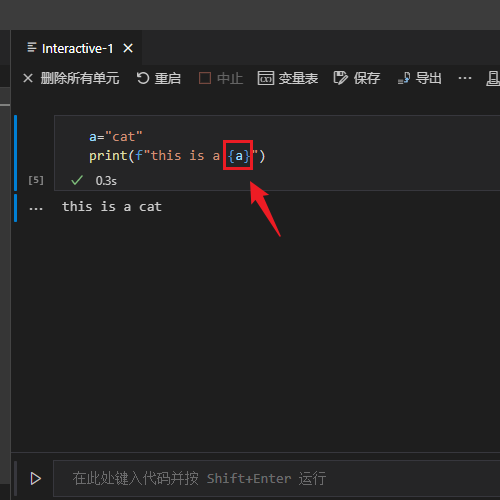Click the partially visible icon after the ellipsis
This screenshot has height=500, width=500.
click(x=493, y=78)
